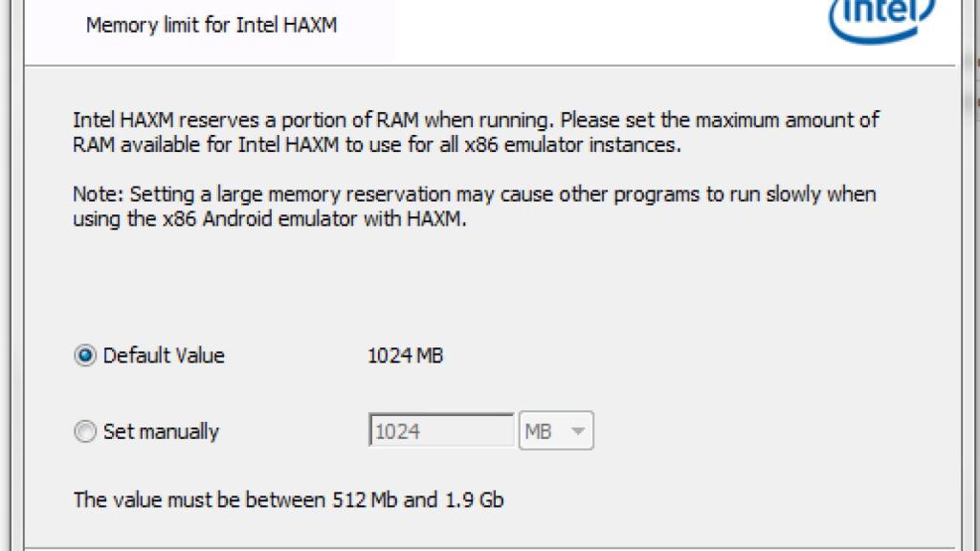Click the "MB" text inside the unit selector

point(539,431)
